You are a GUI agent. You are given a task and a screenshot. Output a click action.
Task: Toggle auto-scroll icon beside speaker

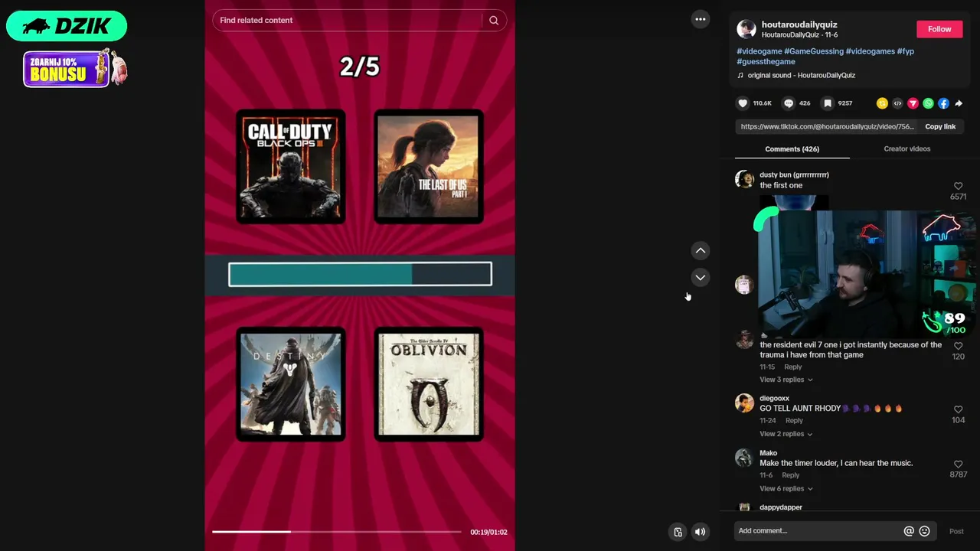(x=678, y=532)
